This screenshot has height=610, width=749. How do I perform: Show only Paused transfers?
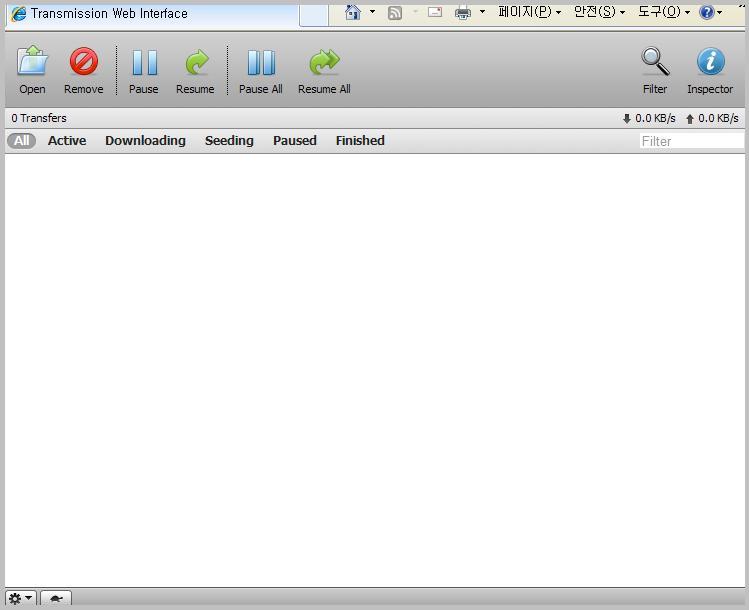pos(295,140)
